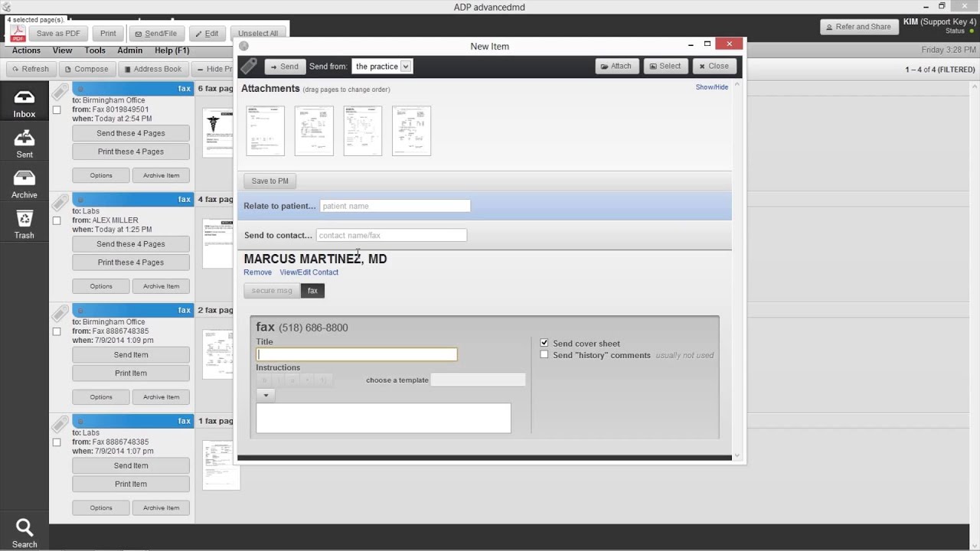The width and height of the screenshot is (980, 551).
Task: Click Save to PM button
Action: point(270,181)
